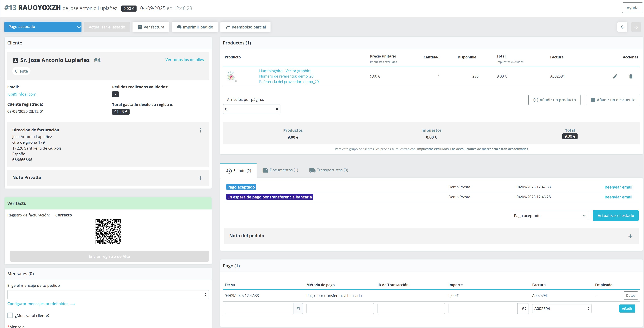Click the ID de Transacción input field

(x=411, y=309)
